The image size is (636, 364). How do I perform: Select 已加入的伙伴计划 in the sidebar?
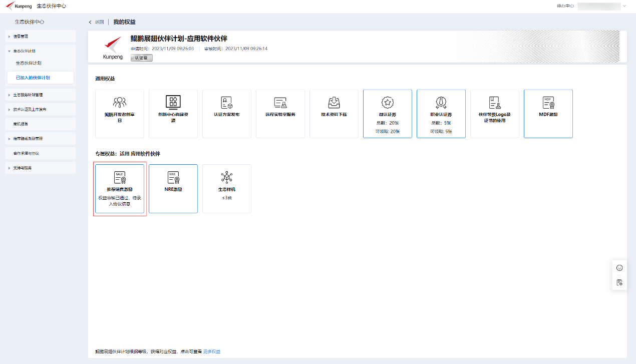point(40,78)
